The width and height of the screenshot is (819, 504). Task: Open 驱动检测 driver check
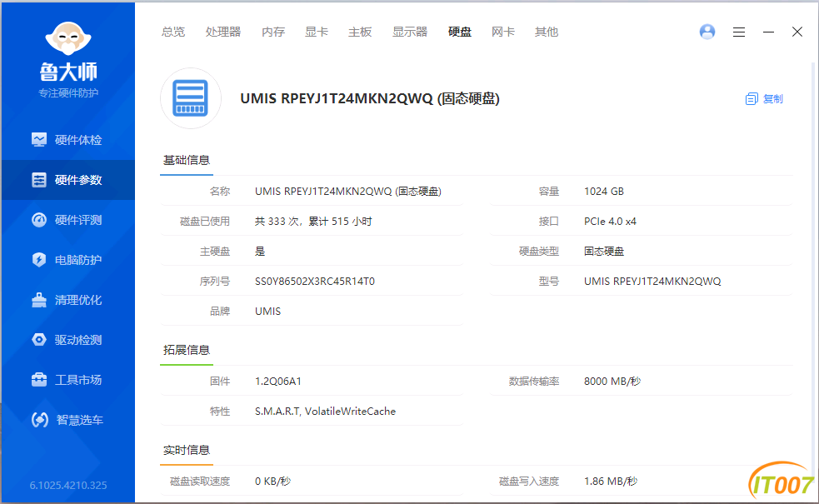67,340
